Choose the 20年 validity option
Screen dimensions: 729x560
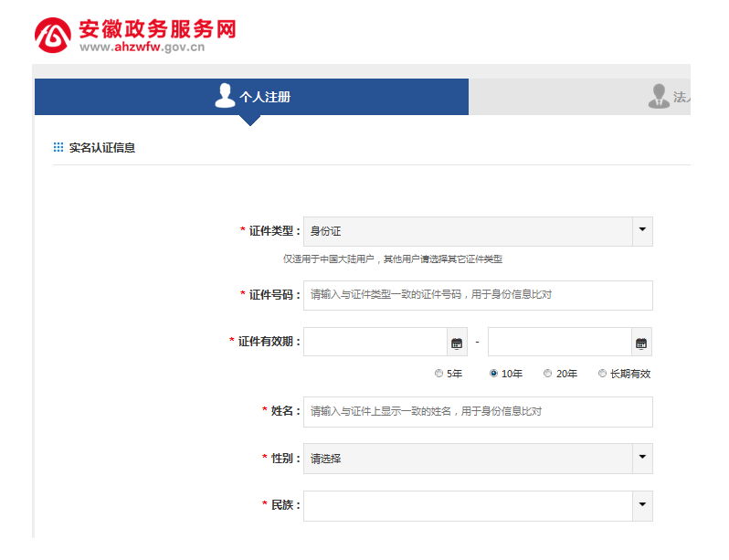[548, 374]
